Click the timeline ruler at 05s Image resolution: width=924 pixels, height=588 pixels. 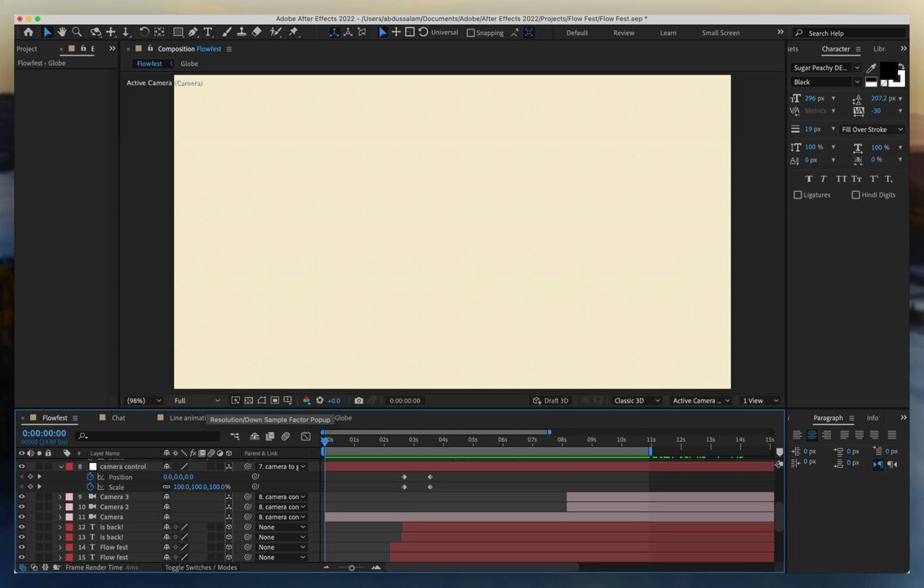tap(473, 439)
